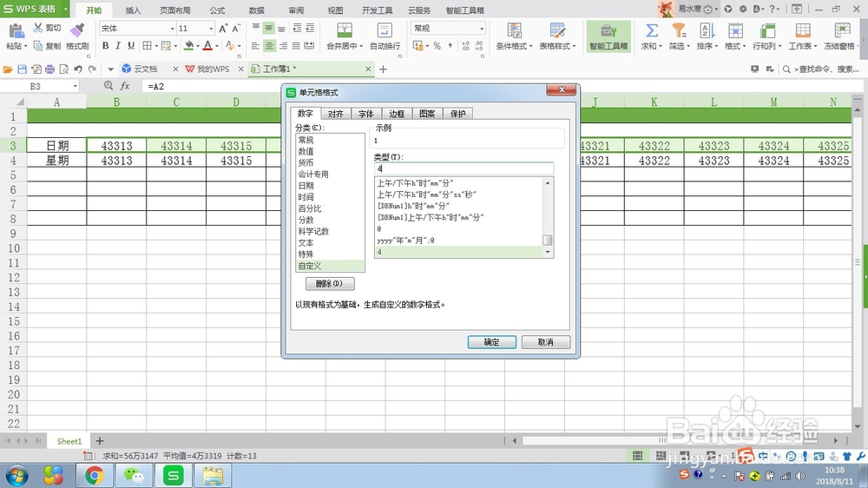
Task: Open the 公式 ribbon tab
Action: (x=217, y=10)
